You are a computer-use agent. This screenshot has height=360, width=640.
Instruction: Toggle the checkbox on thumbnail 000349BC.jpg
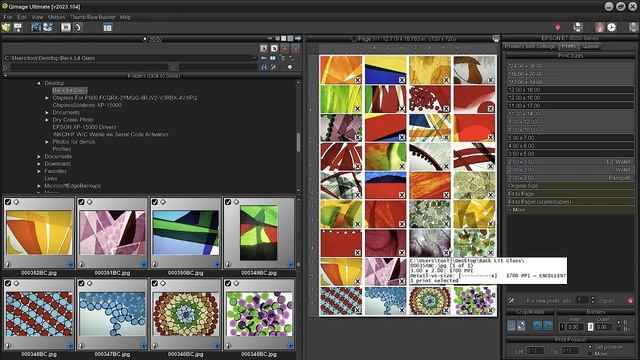click(228, 202)
